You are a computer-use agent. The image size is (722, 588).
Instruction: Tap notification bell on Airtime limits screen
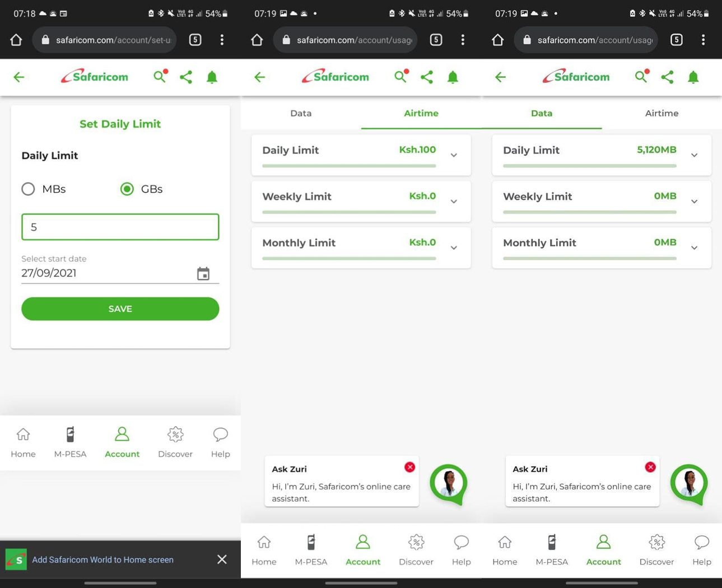(453, 77)
